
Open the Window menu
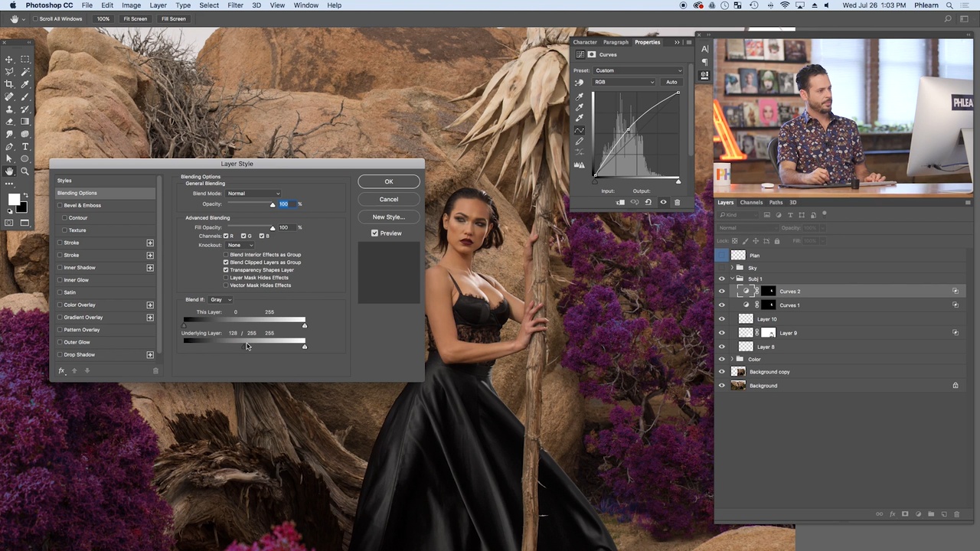pos(306,5)
